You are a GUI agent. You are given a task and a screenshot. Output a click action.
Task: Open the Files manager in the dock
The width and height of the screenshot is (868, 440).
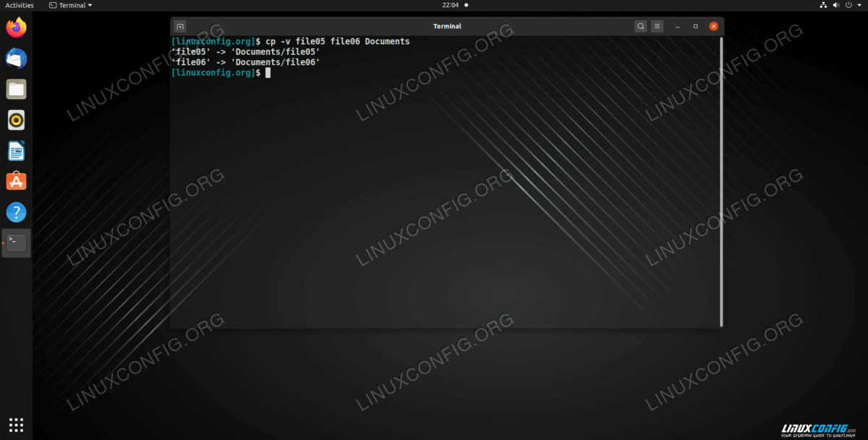click(16, 90)
